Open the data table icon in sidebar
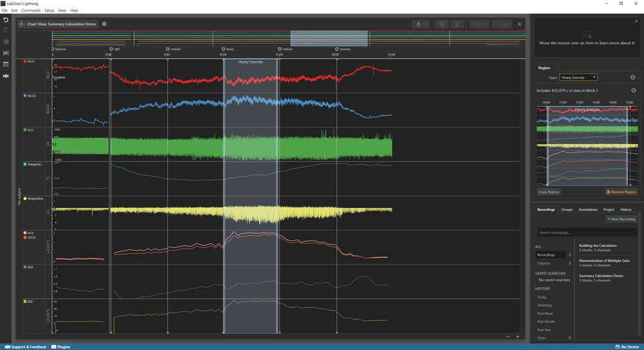 point(6,64)
